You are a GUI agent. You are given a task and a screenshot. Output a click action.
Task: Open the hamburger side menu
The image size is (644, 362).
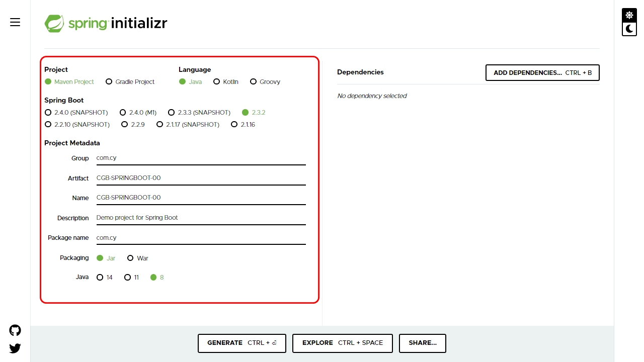[15, 22]
